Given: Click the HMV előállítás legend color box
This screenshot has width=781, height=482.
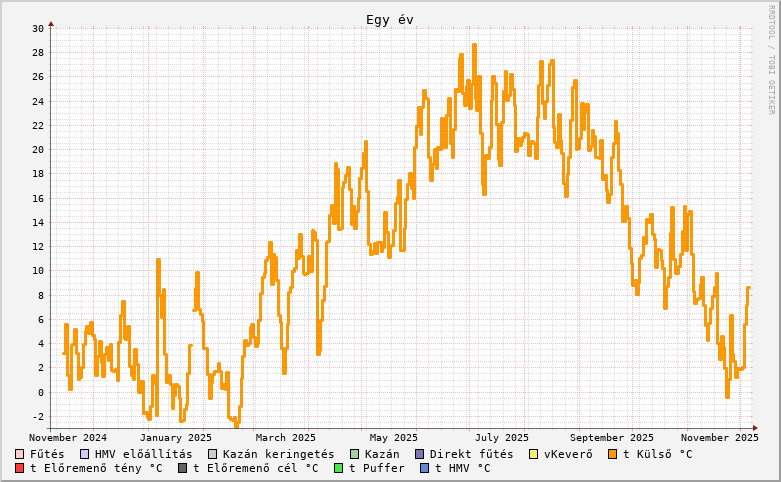Looking at the screenshot, I should click(84, 454).
